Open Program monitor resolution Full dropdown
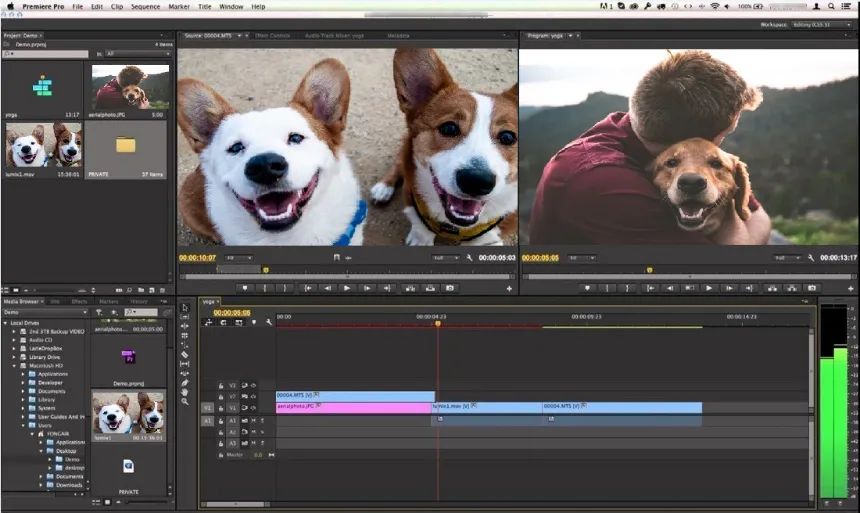The width and height of the screenshot is (860, 513). [787, 258]
